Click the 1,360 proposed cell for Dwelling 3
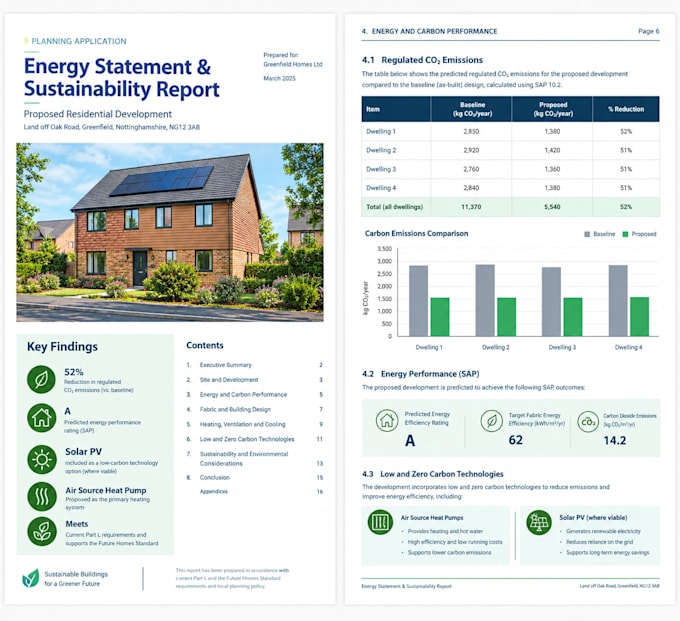Screen dimensions: 680x621 (552, 169)
